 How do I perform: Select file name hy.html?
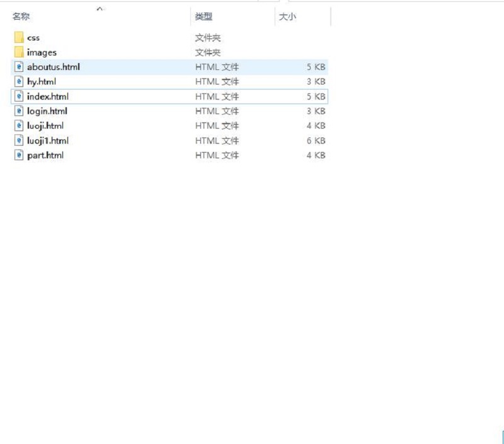(42, 82)
